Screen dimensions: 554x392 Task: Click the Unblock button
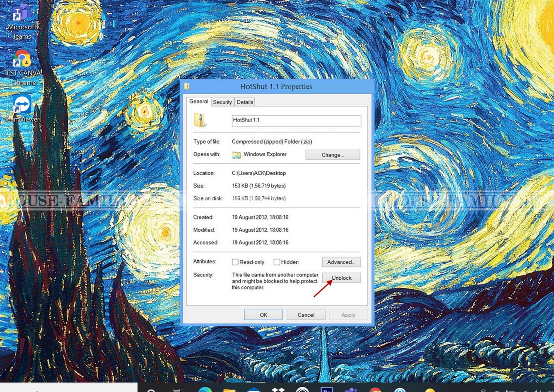341,278
